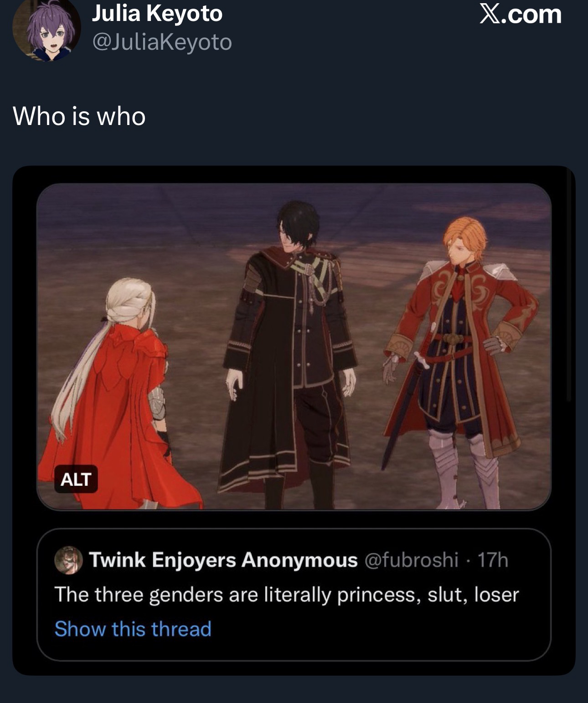Open the @fubroshi handle
588x703 pixels.
411,560
